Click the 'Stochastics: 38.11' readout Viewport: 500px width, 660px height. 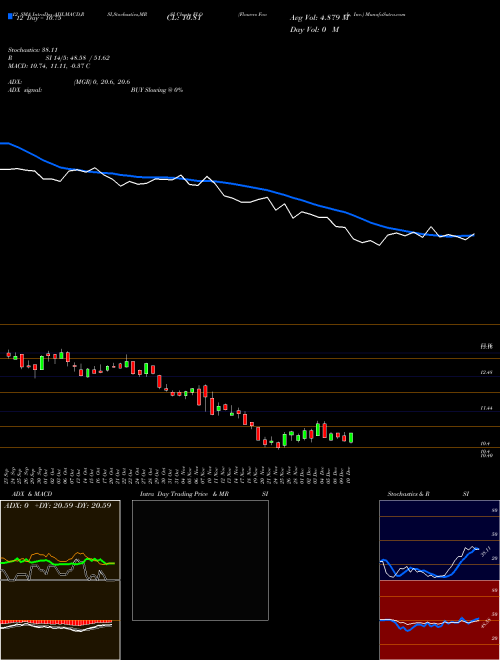pyautogui.click(x=32, y=50)
